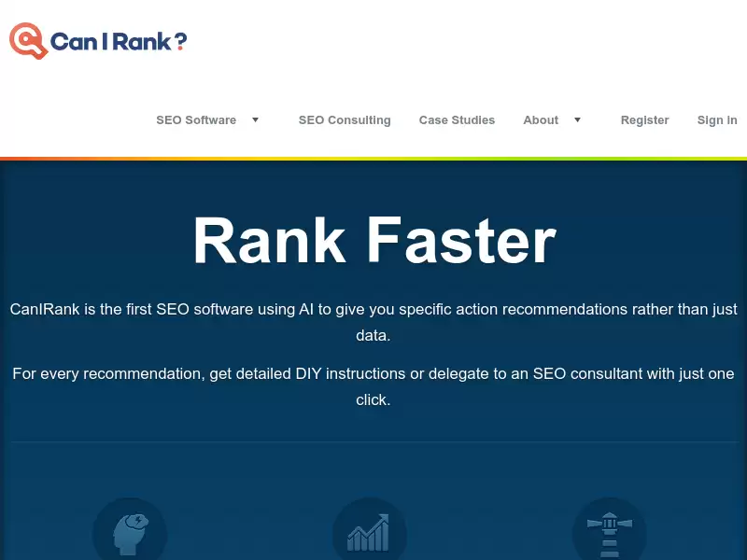The height and width of the screenshot is (560, 747).
Task: Click the brain with lightning icon
Action: click(130, 534)
